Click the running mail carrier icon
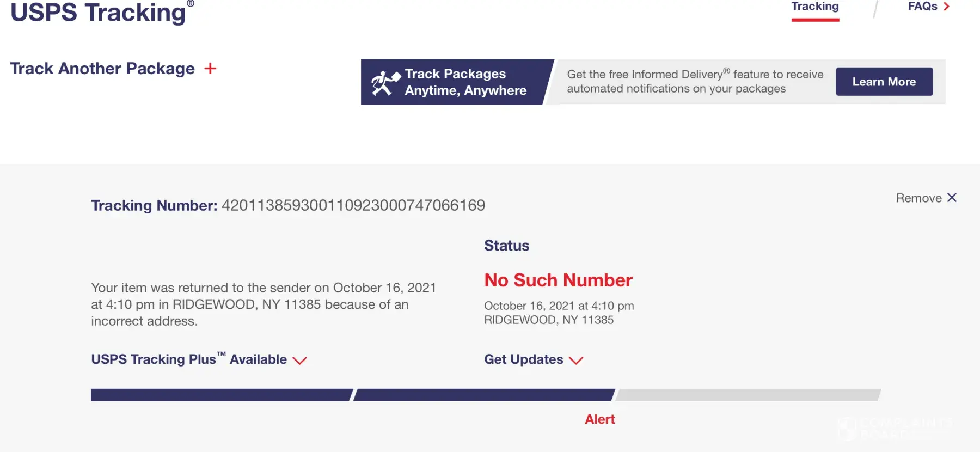Viewport: 980px width, 452px height. 385,83
